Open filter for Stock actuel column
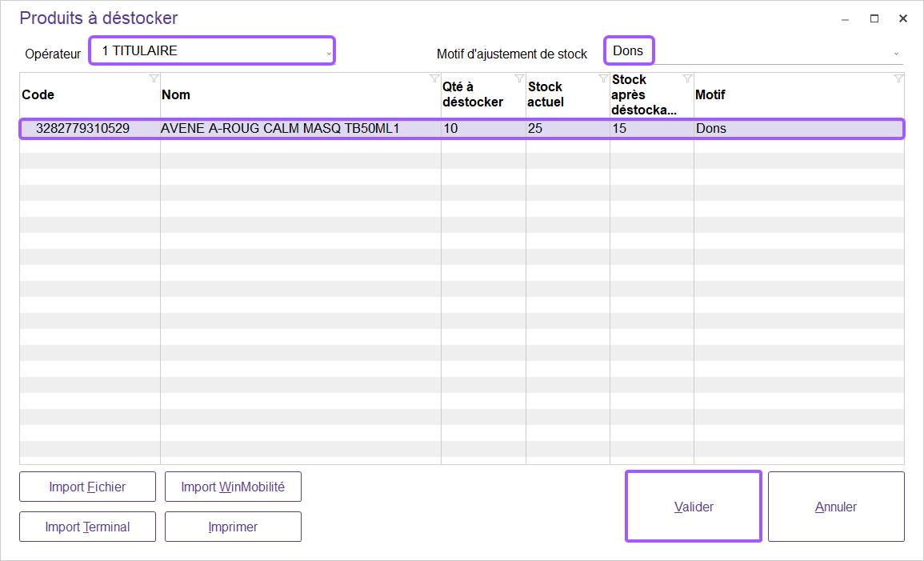The width and height of the screenshot is (924, 561). coord(603,78)
